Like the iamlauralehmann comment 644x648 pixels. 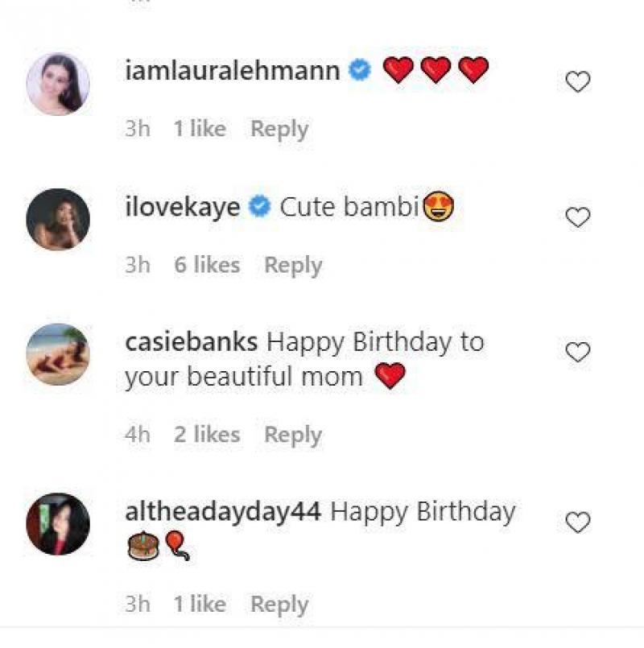click(578, 82)
